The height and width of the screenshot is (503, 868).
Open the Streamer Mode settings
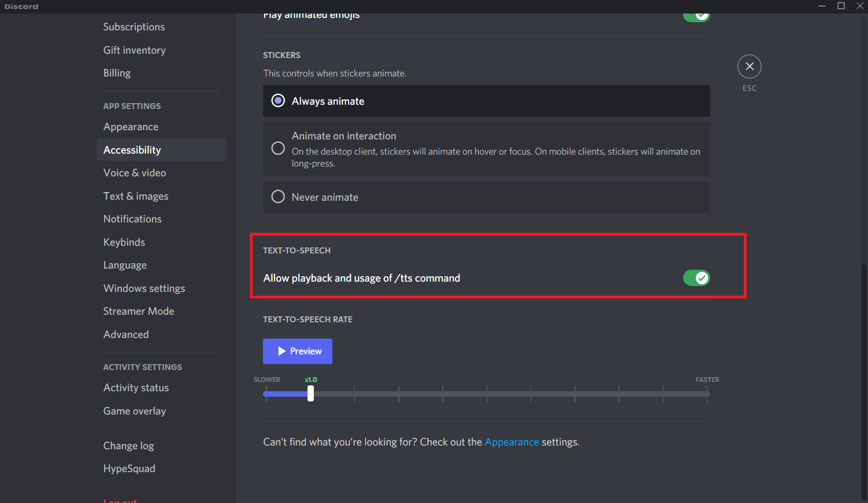pyautogui.click(x=139, y=311)
